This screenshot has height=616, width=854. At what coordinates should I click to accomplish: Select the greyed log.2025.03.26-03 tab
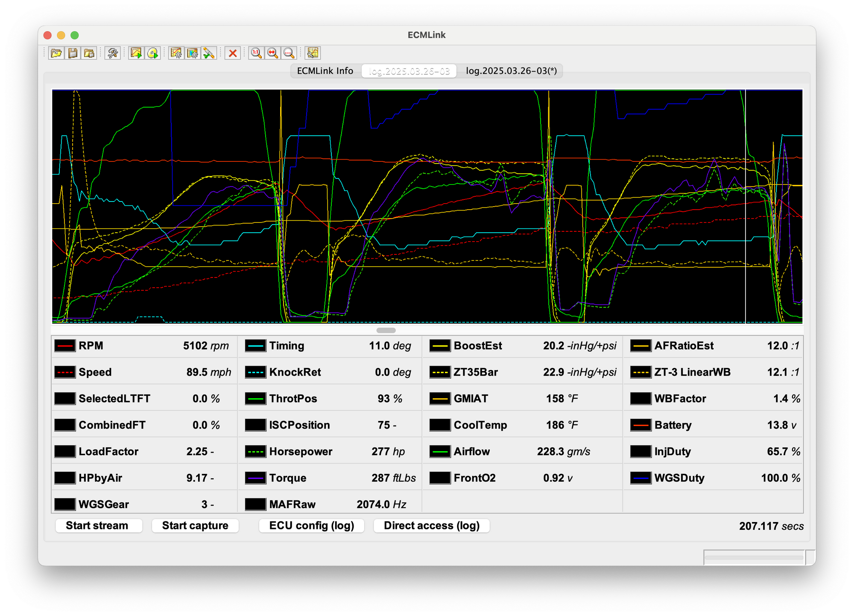pos(409,71)
